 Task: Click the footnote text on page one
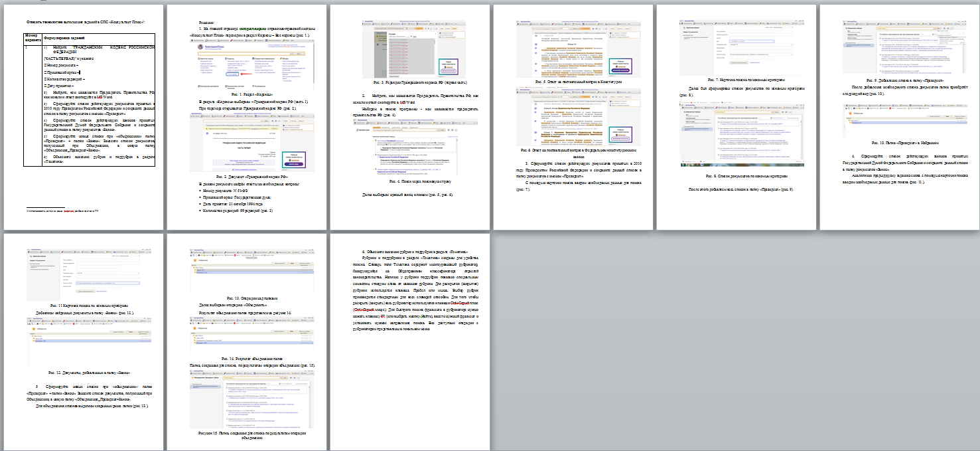tap(62, 210)
